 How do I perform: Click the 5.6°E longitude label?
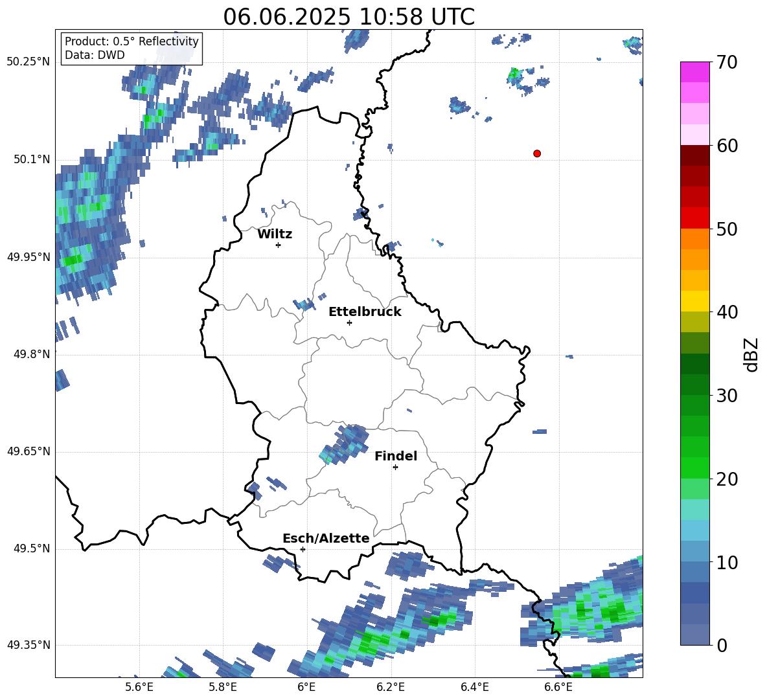(x=139, y=688)
